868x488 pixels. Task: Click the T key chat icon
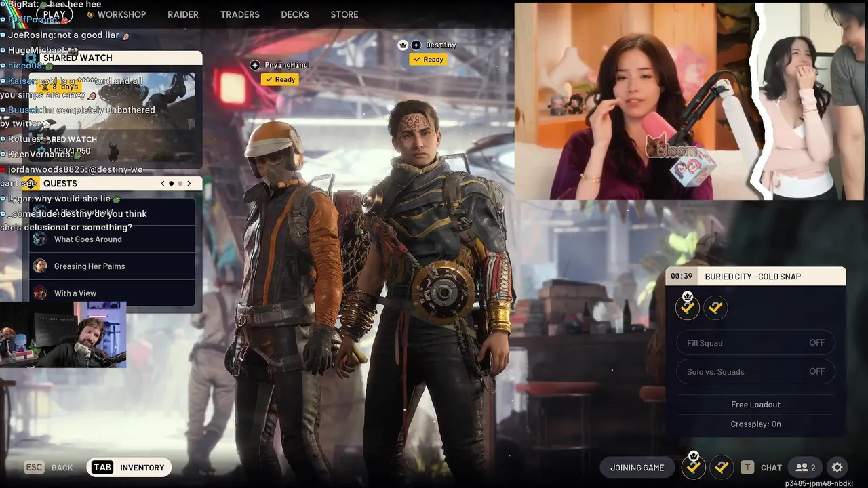tap(747, 468)
